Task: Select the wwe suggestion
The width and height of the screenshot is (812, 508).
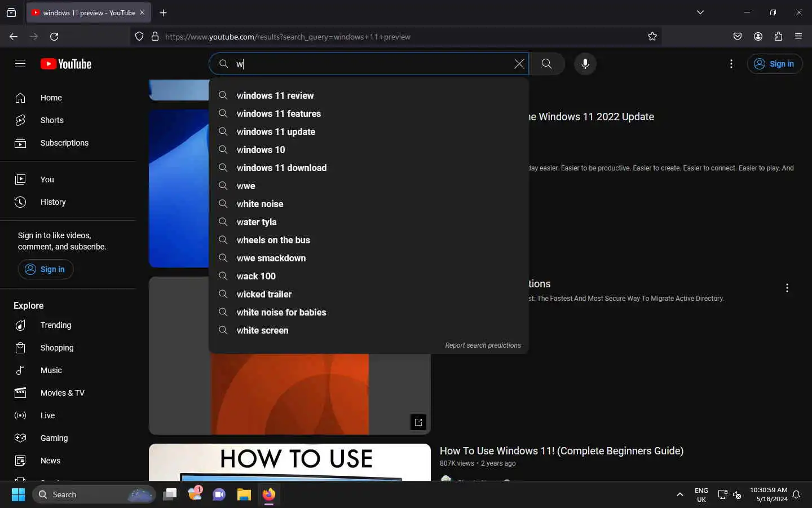Action: click(369, 186)
